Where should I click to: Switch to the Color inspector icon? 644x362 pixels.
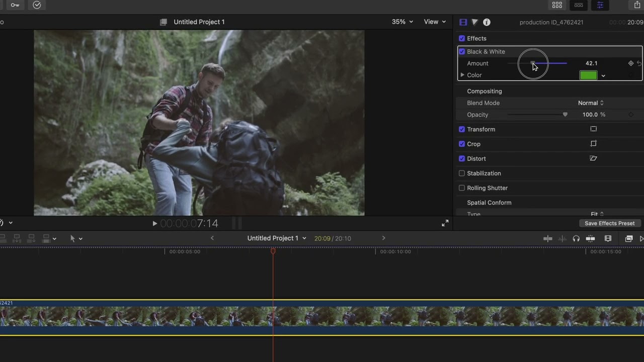click(x=474, y=22)
